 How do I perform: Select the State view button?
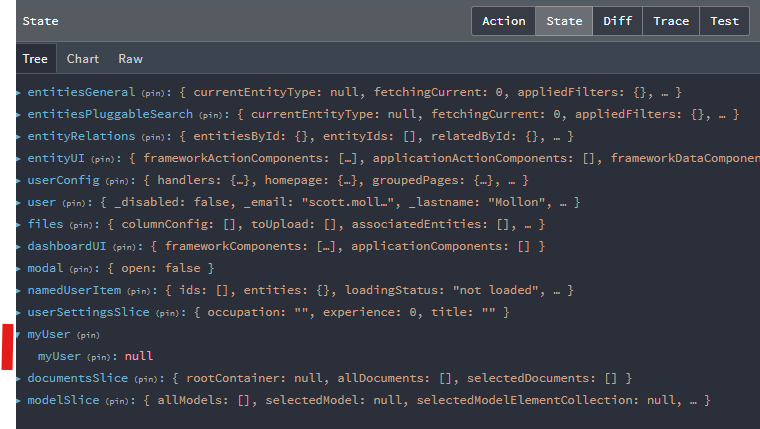coord(564,21)
